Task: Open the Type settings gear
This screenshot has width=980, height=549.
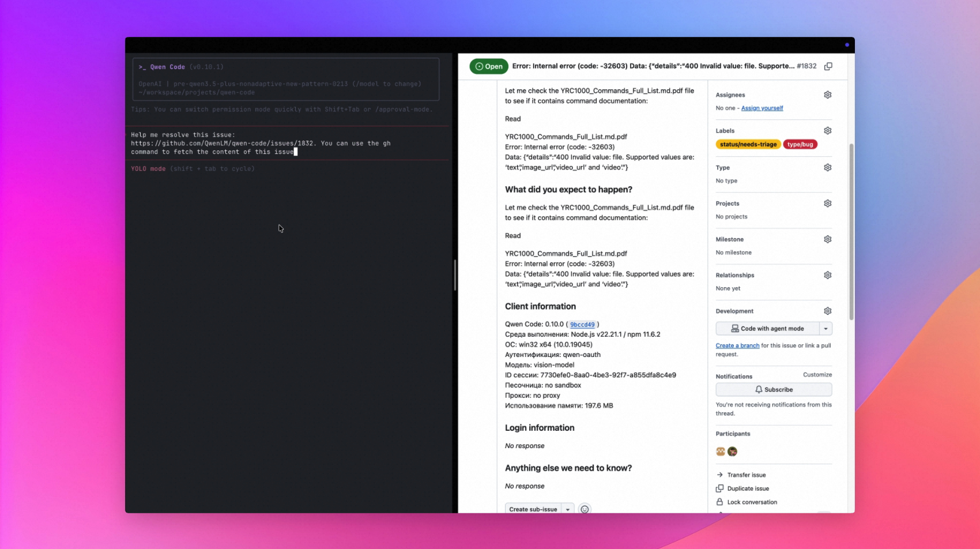Action: pyautogui.click(x=828, y=167)
